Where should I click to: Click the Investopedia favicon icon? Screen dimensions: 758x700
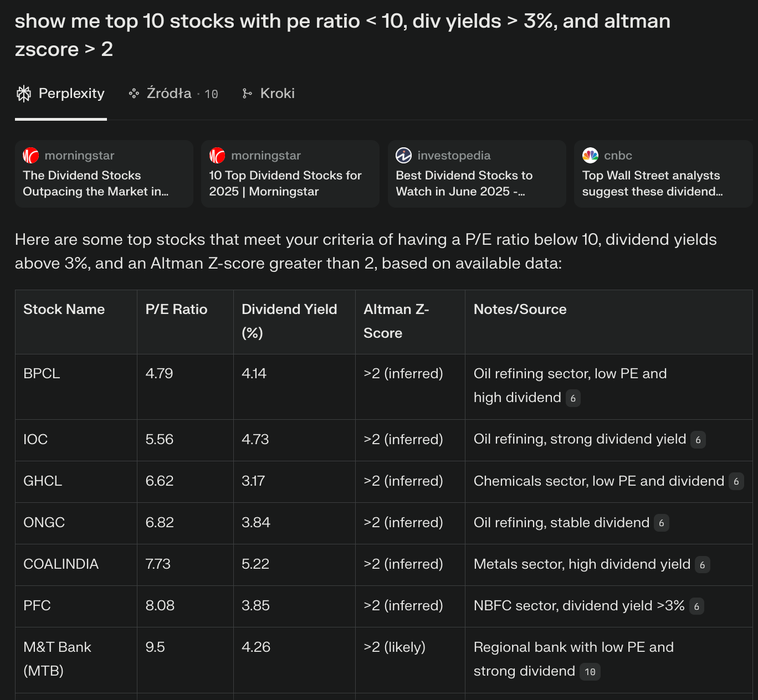coord(403,156)
